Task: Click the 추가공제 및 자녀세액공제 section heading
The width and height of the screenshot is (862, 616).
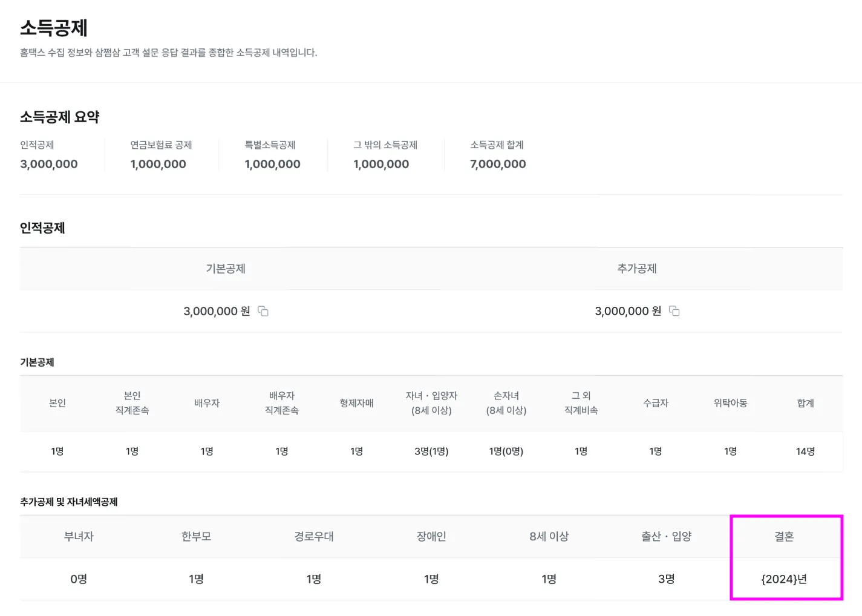Action: (x=69, y=502)
